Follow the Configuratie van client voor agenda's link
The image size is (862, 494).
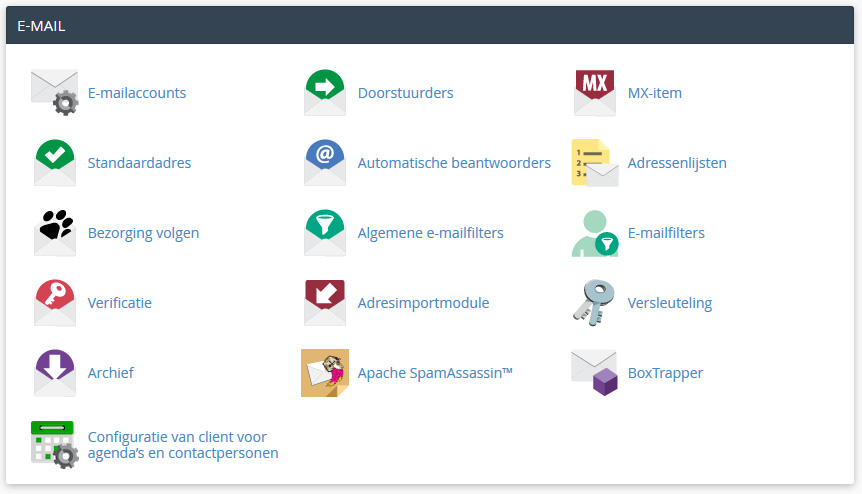(183, 445)
